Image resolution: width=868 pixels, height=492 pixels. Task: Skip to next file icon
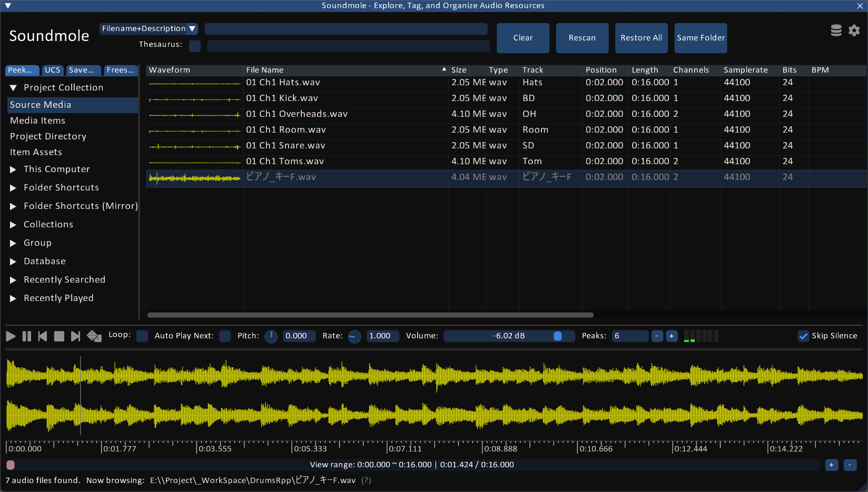tap(75, 336)
